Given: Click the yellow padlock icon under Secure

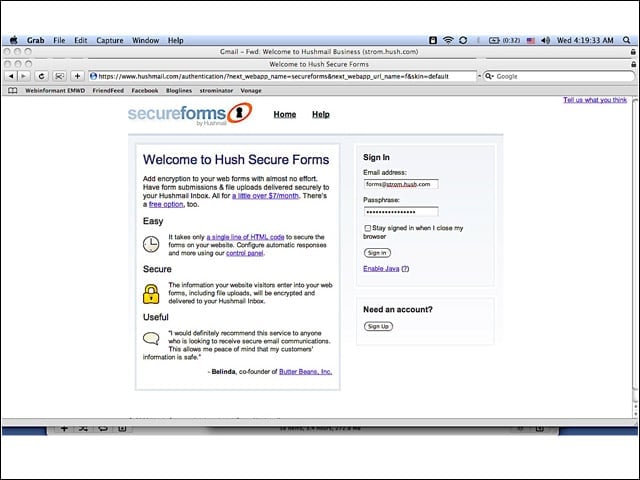Looking at the screenshot, I should 151,294.
